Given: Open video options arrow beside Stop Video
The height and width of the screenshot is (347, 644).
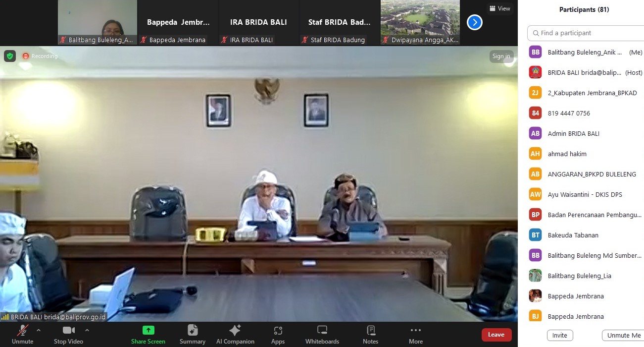Looking at the screenshot, I should coord(87,330).
